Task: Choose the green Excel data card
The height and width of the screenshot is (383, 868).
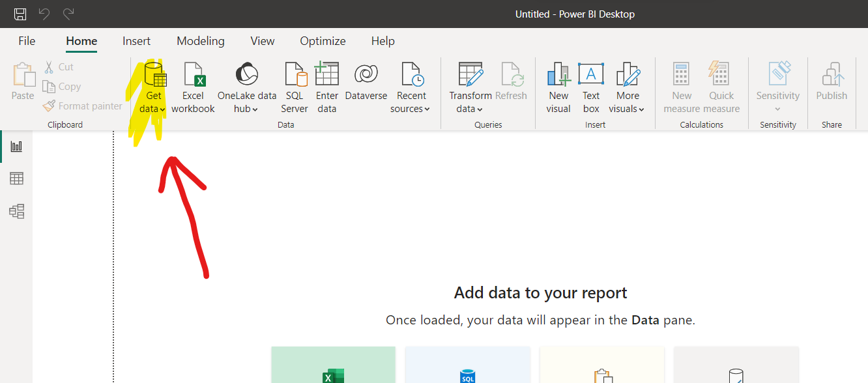Action: [x=334, y=365]
